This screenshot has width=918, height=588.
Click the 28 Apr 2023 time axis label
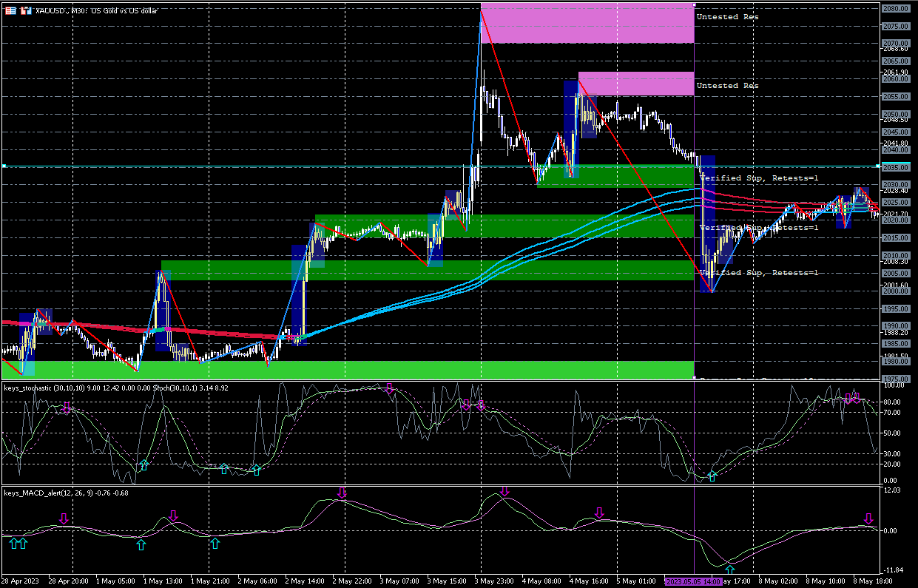point(20,581)
